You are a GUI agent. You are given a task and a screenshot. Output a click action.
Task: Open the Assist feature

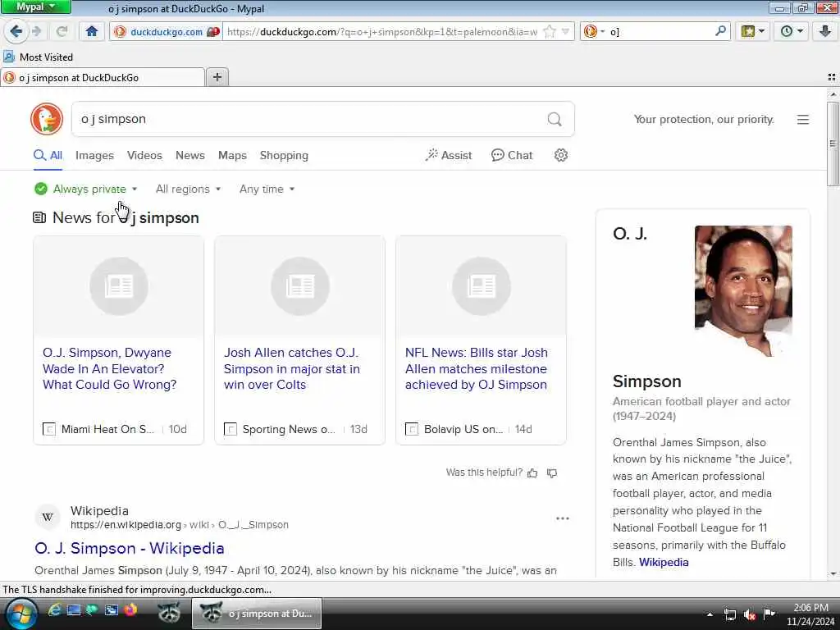pos(449,155)
